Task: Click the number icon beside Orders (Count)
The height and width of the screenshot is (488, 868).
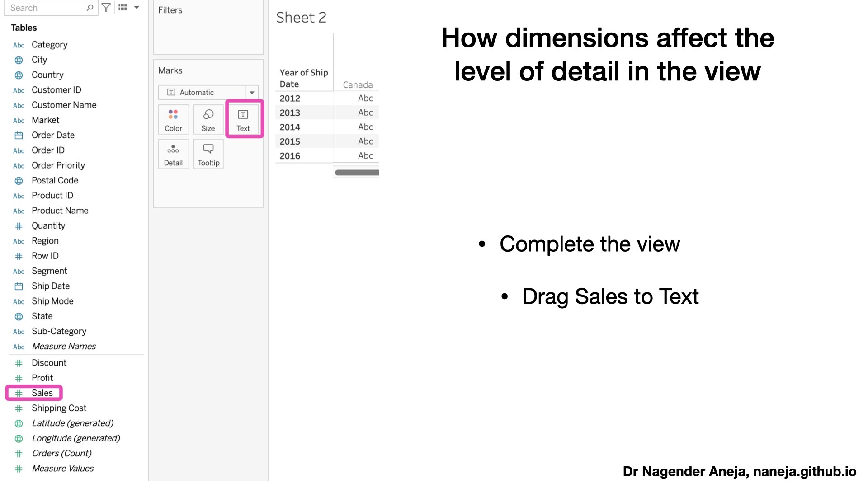Action: click(19, 454)
